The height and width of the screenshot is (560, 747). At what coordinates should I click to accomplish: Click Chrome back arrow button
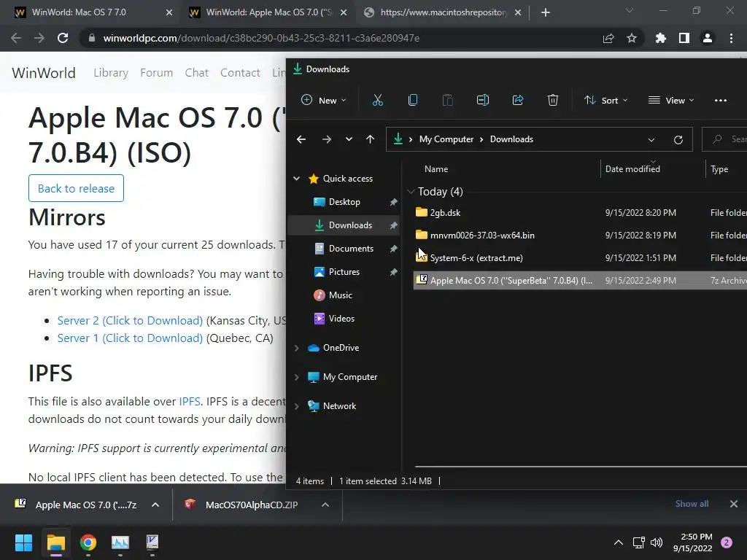(16, 38)
